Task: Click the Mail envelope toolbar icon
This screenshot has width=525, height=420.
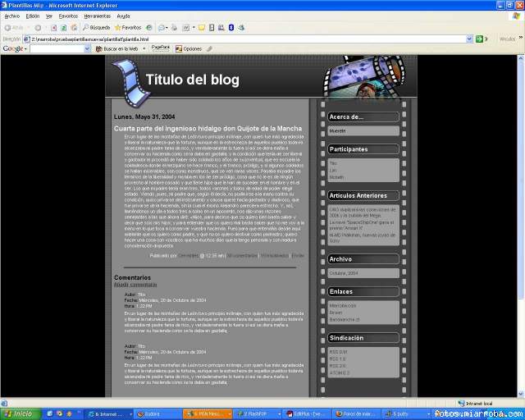Action: tap(161, 28)
